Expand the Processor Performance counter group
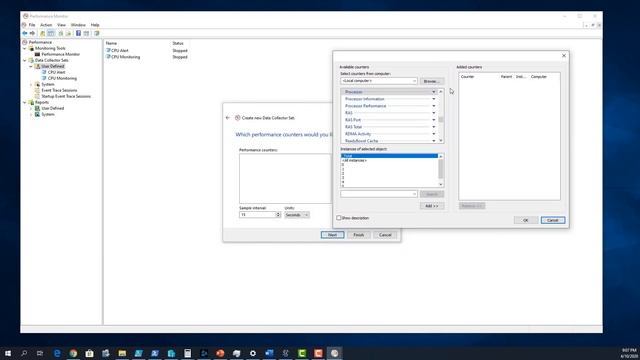This screenshot has width=640, height=360. pos(433,106)
